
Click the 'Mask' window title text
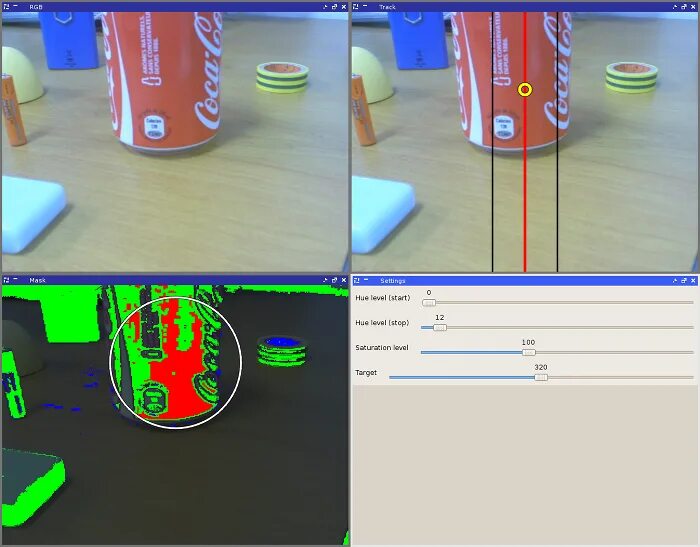[x=38, y=280]
